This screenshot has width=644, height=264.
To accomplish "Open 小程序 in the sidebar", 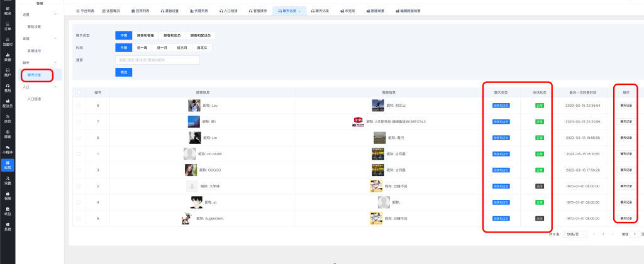I will click(8, 148).
